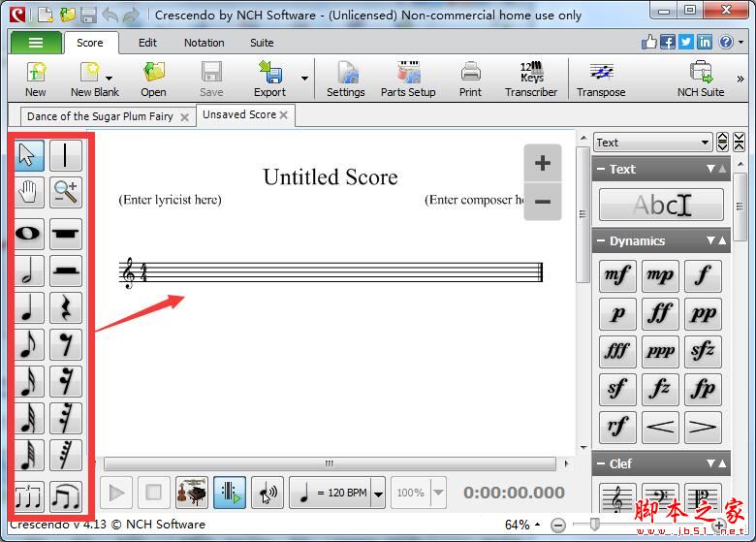The width and height of the screenshot is (756, 542).
Task: Select the eighth rest tool
Action: tap(66, 344)
